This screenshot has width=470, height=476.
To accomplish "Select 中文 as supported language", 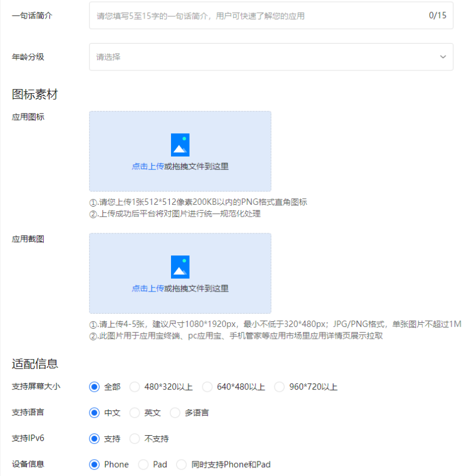I will (94, 413).
